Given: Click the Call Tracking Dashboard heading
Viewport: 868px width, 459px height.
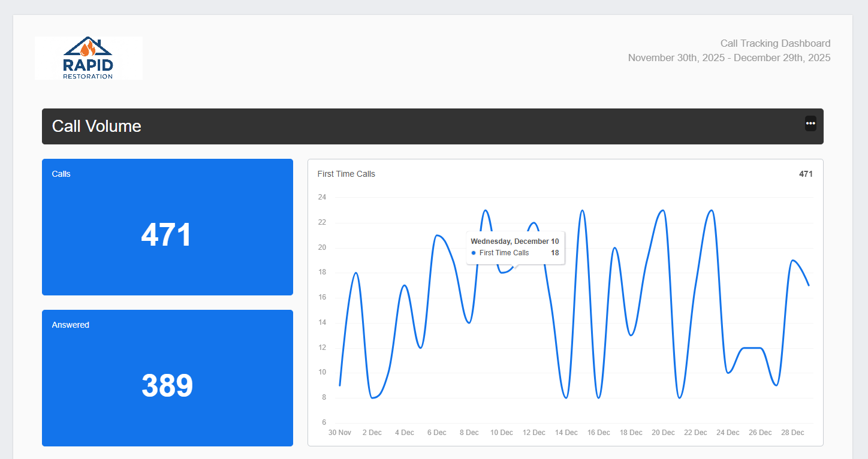Looking at the screenshot, I should pos(775,43).
